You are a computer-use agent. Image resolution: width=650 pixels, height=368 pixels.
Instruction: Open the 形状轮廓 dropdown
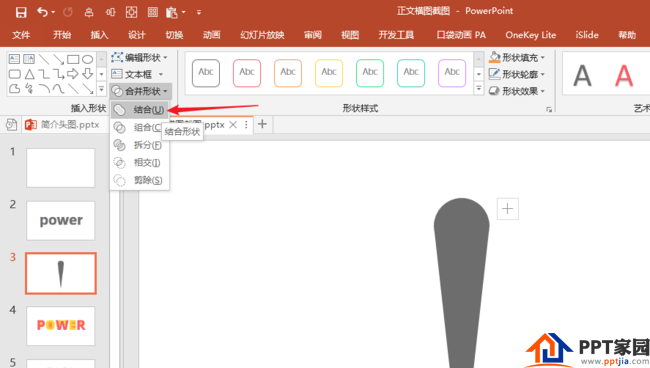pos(517,74)
